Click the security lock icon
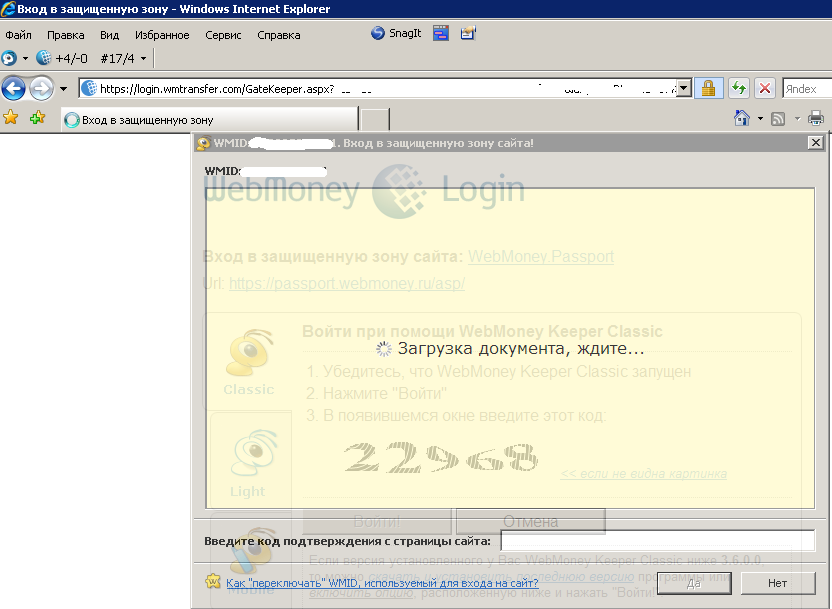Viewport: 832px width, 609px height. point(708,88)
